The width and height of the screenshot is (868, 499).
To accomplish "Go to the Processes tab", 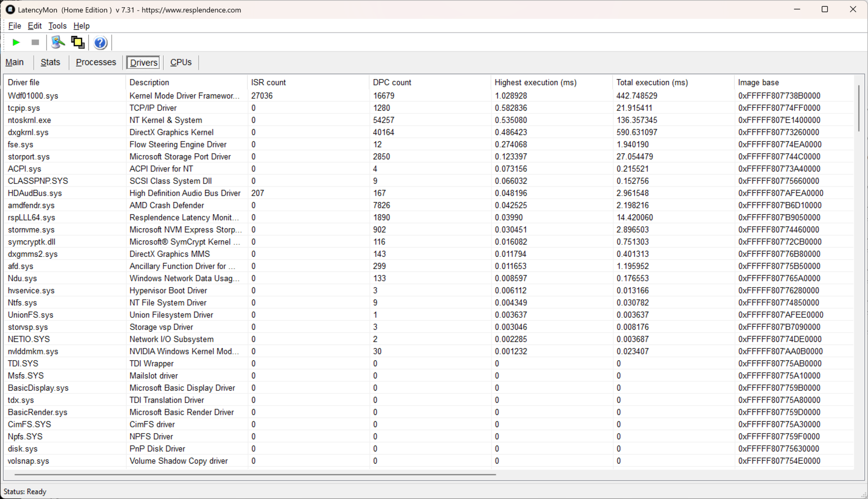I will [96, 62].
